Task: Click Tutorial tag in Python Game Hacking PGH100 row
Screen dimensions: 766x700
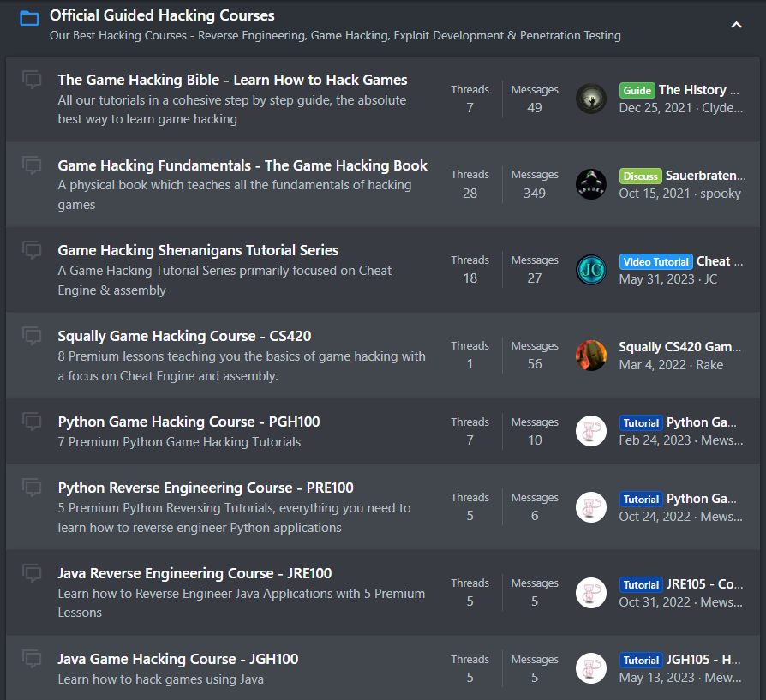Action: click(x=641, y=423)
